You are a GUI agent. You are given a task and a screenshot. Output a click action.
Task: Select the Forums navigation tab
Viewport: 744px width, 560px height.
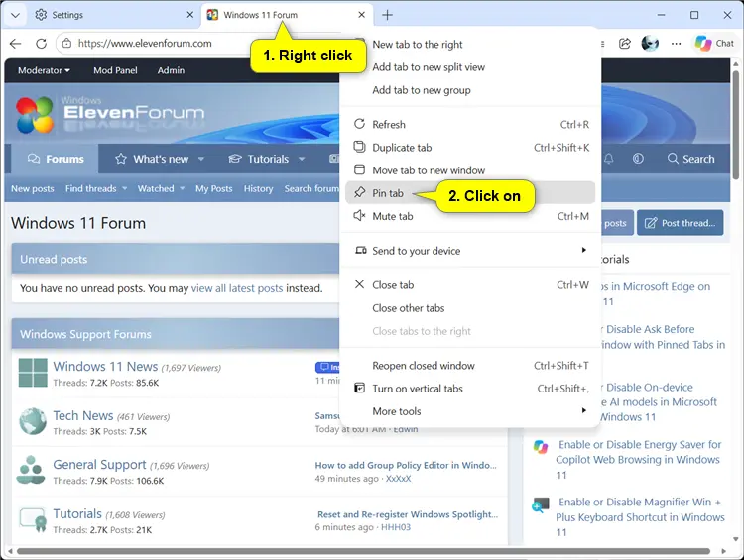55,159
